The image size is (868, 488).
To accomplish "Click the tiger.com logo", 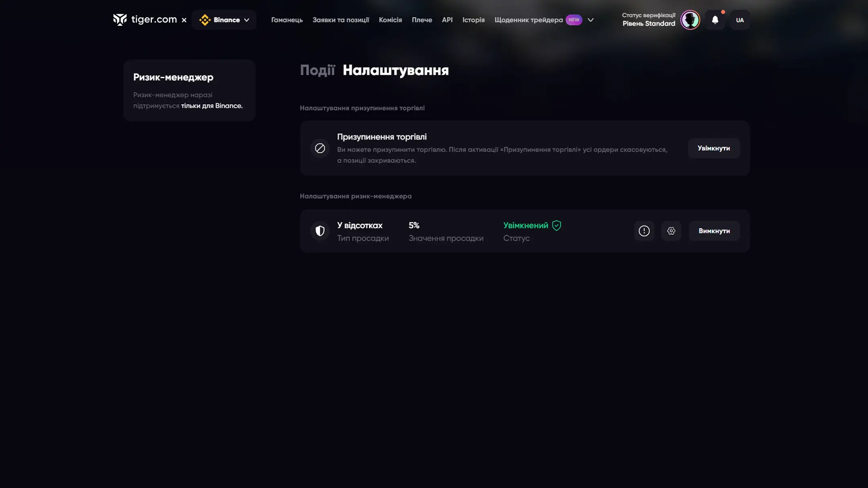I will (145, 20).
